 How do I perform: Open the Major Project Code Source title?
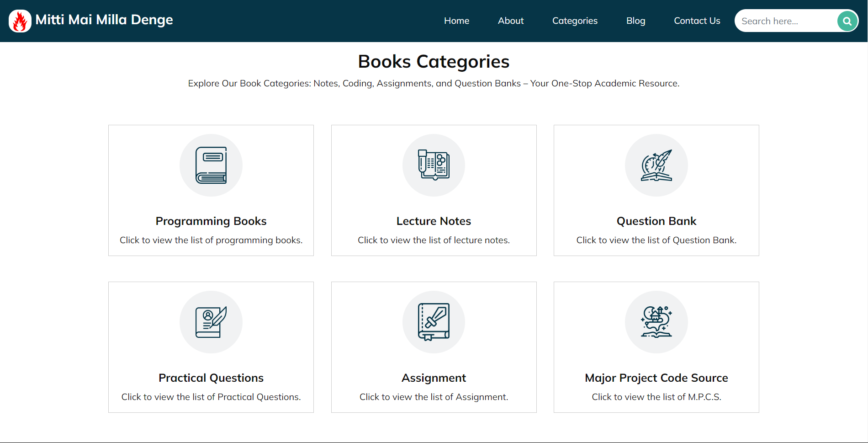pos(656,378)
